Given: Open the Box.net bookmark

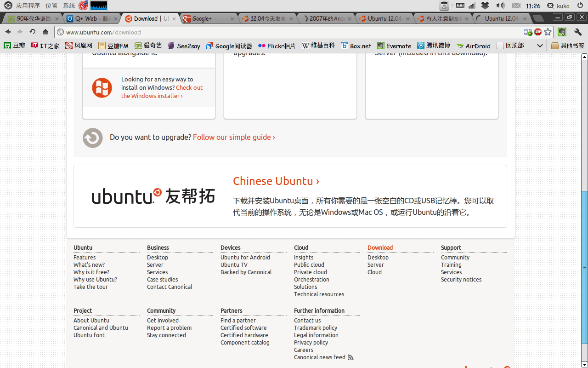Looking at the screenshot, I should click(356, 46).
